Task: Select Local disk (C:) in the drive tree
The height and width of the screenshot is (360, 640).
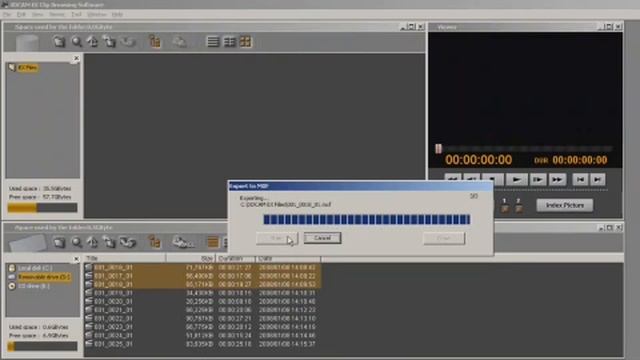Action: click(x=35, y=268)
